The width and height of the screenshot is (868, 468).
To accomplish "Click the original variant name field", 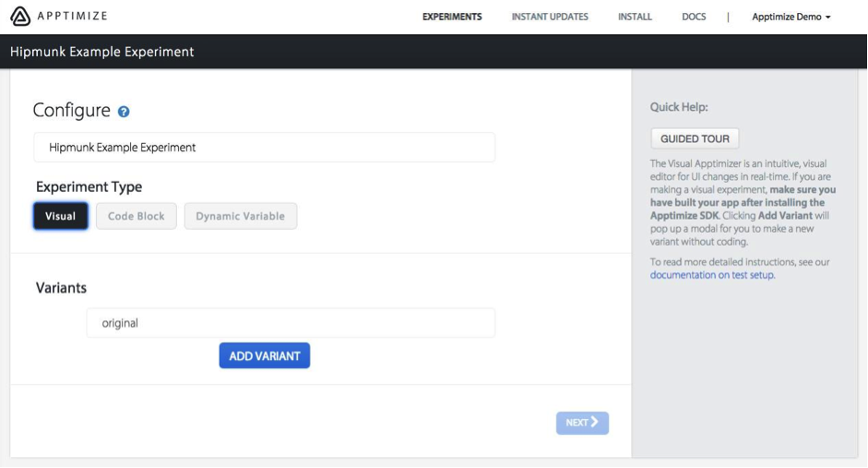I will 291,323.
